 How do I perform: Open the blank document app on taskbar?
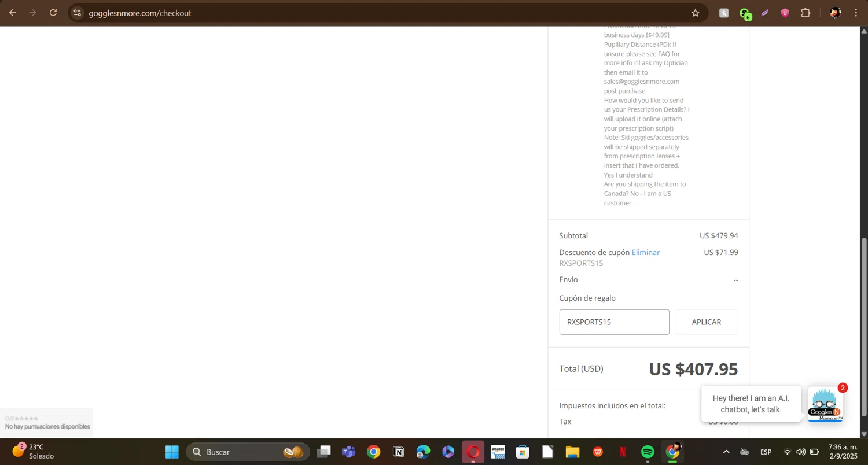pyautogui.click(x=548, y=452)
